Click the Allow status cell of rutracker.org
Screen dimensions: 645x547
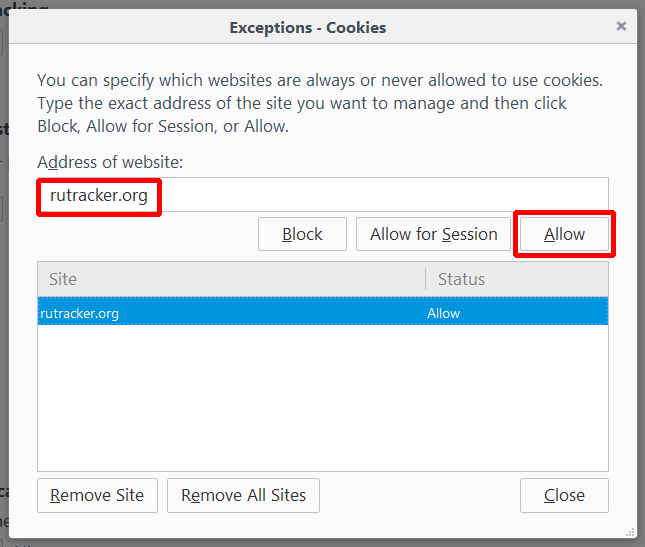coord(444,313)
